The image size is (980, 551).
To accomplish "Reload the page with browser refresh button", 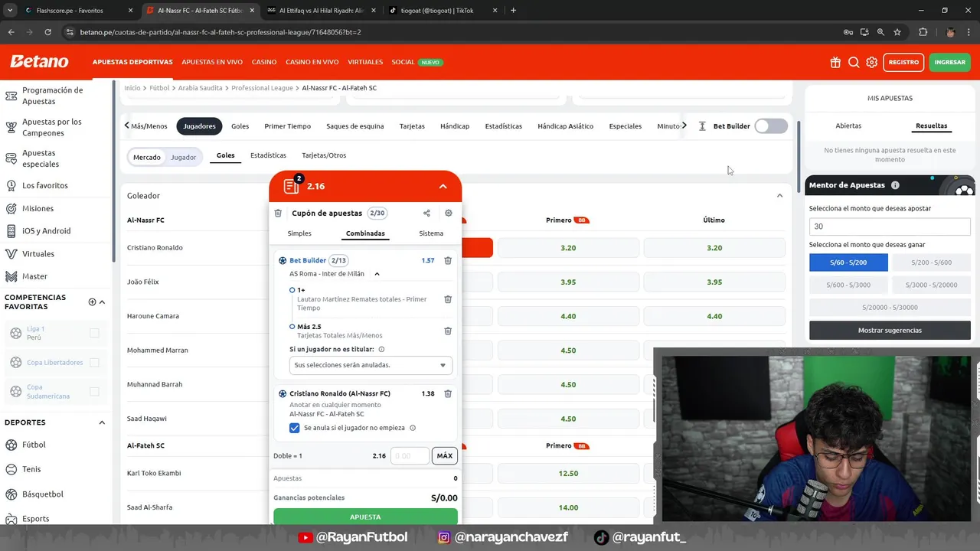I will pos(47,32).
